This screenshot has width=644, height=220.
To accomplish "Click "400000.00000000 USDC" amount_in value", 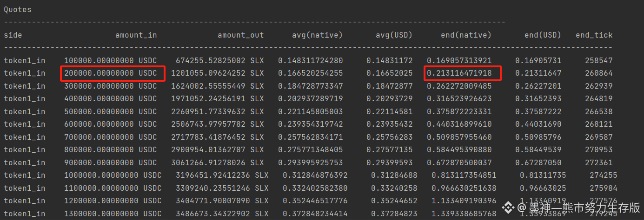I will (111, 99).
